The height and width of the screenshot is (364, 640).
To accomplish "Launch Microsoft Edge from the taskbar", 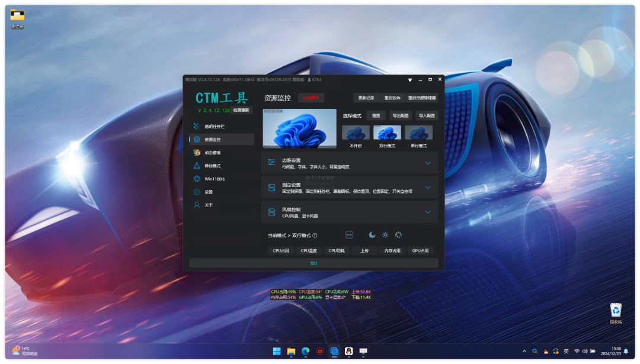I will (305, 350).
